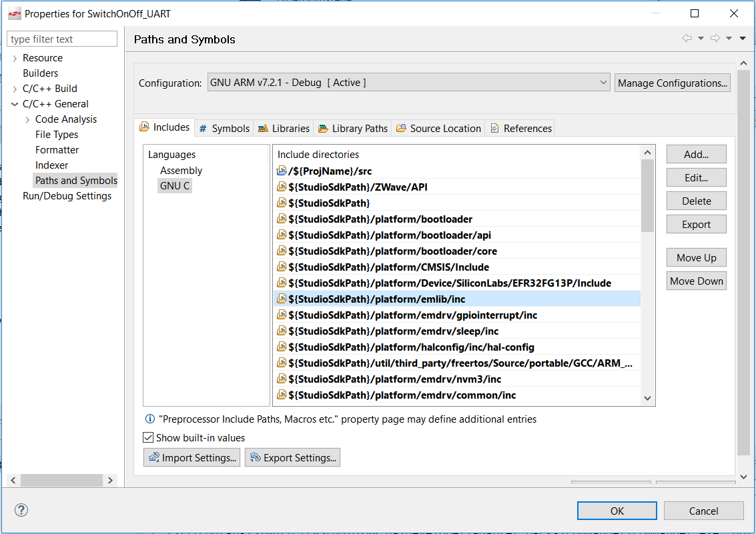Toggle the Show built-in values checkbox

[x=147, y=437]
